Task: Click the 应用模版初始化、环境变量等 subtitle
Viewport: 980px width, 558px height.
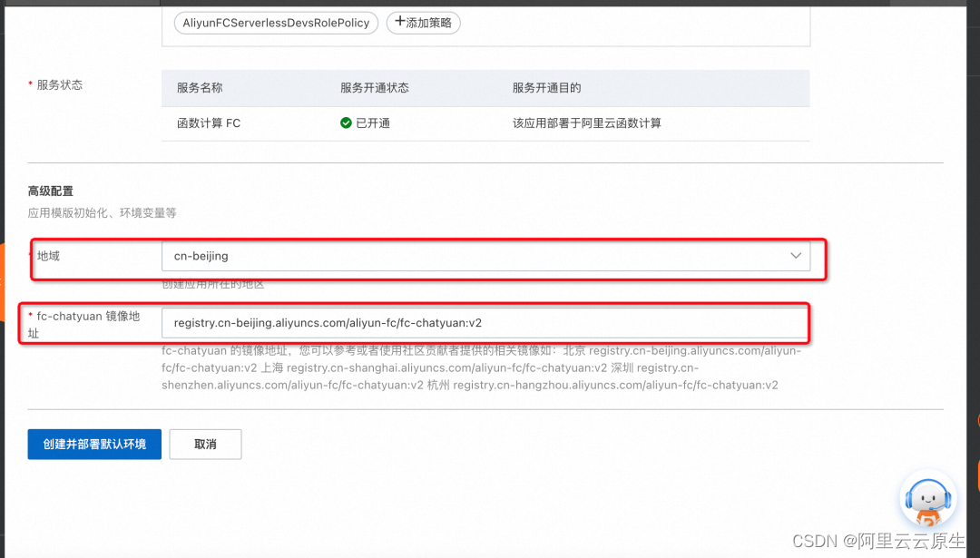Action: pyautogui.click(x=102, y=213)
